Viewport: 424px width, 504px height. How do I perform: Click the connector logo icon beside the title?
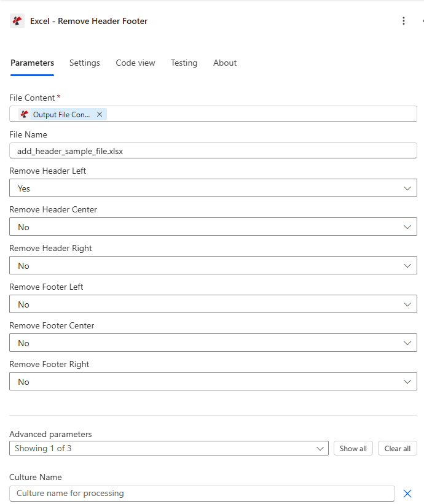click(17, 21)
